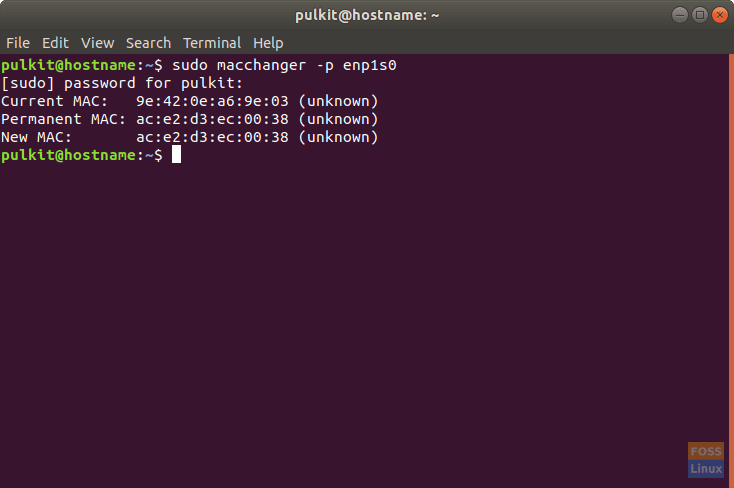The width and height of the screenshot is (734, 488).
Task: Click the Current MAC address value
Action: pyautogui.click(x=212, y=101)
